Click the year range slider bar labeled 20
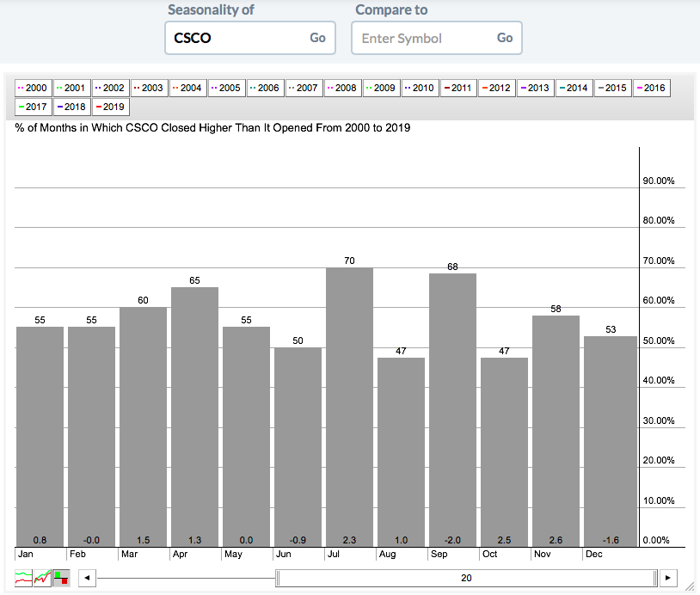This screenshot has width=700, height=595. click(x=465, y=578)
